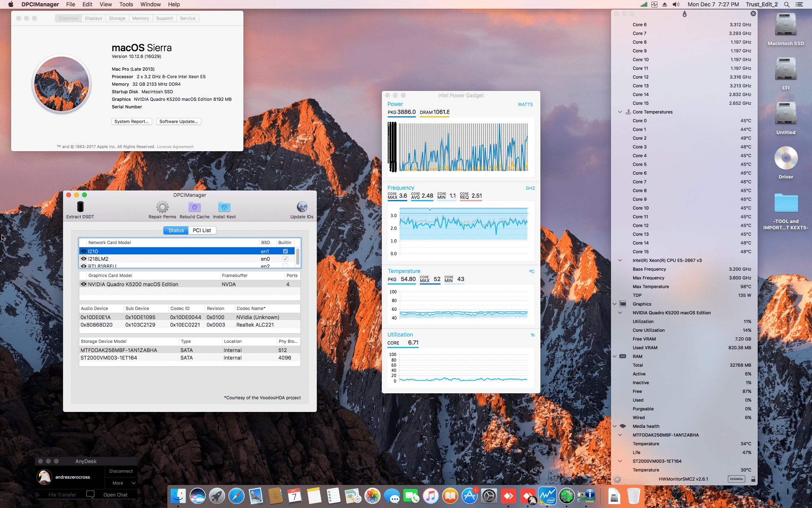Click AnyDesk chat bubble icon

90,495
